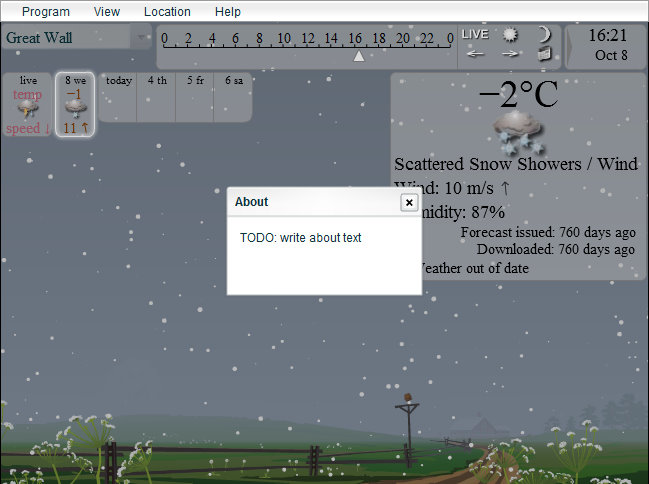Viewport: 649px width, 484px height.
Task: Click the 16:21 clock display
Action: click(608, 36)
